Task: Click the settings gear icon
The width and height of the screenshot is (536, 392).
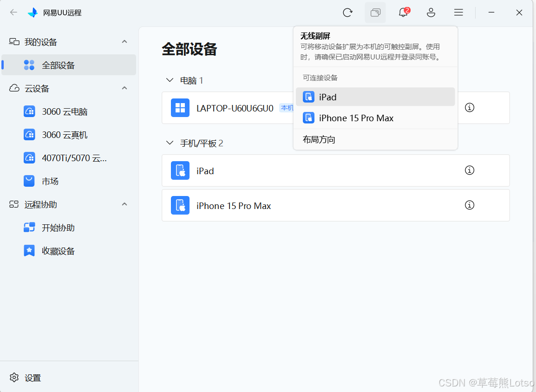Action: click(x=14, y=378)
